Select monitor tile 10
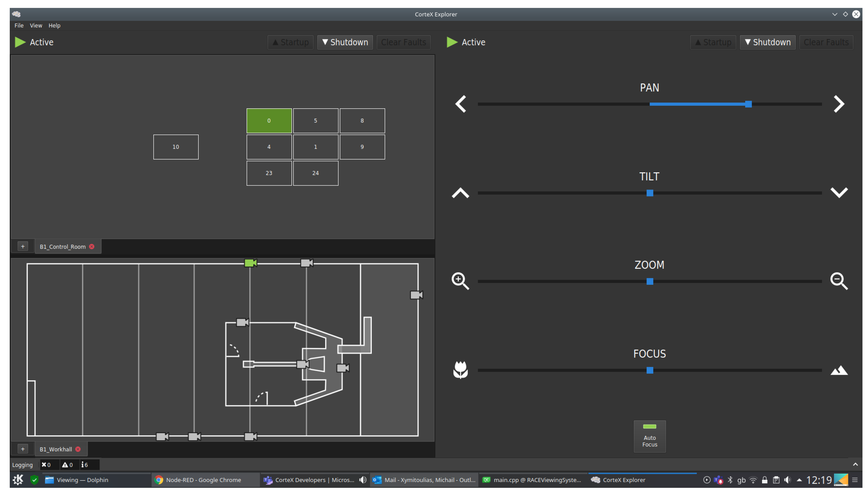868x496 pixels. 176,147
